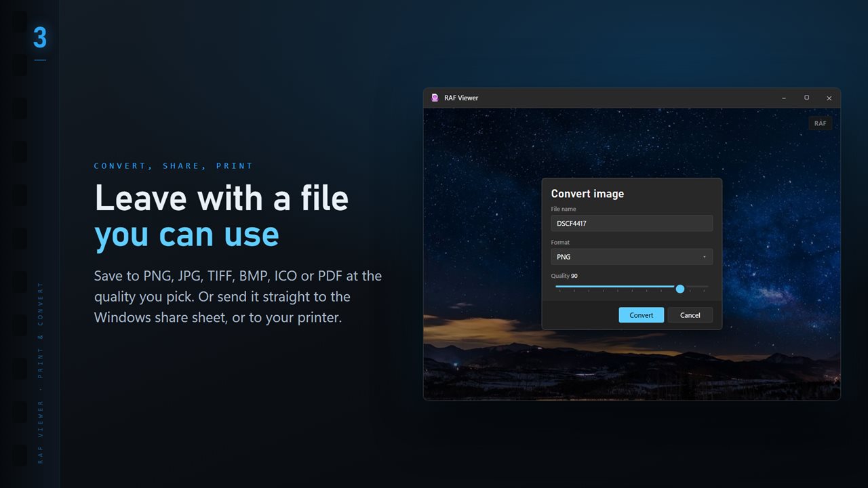Maximize the RAF Viewer window
This screenshot has width=868, height=488.
click(807, 98)
